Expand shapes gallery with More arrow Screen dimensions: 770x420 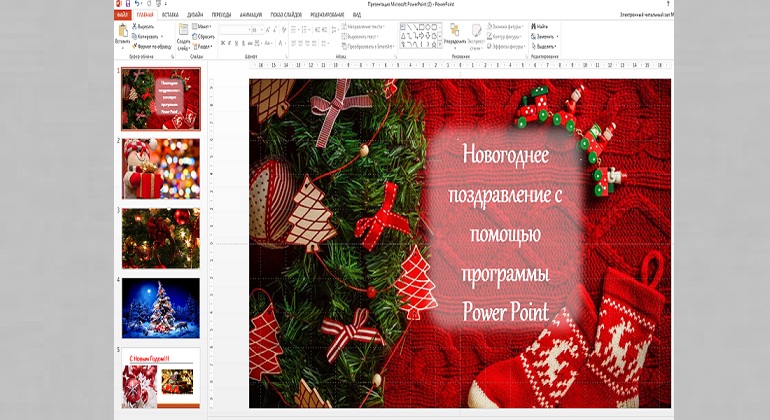[440, 45]
